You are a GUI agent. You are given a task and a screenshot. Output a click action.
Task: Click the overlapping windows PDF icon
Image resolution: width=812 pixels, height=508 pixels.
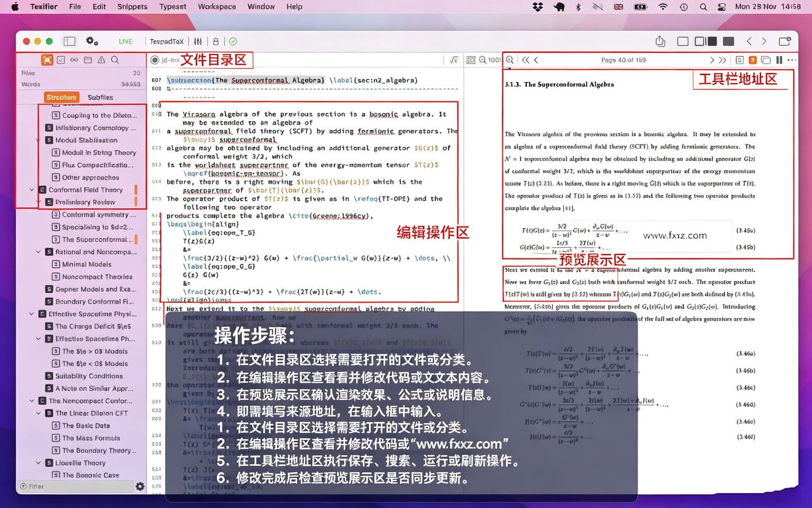pyautogui.click(x=766, y=60)
